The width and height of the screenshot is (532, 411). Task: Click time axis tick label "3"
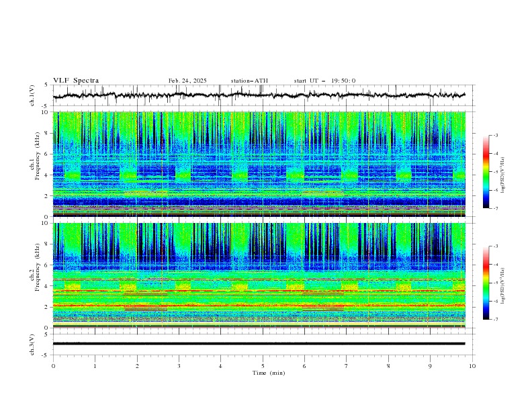[x=179, y=366]
